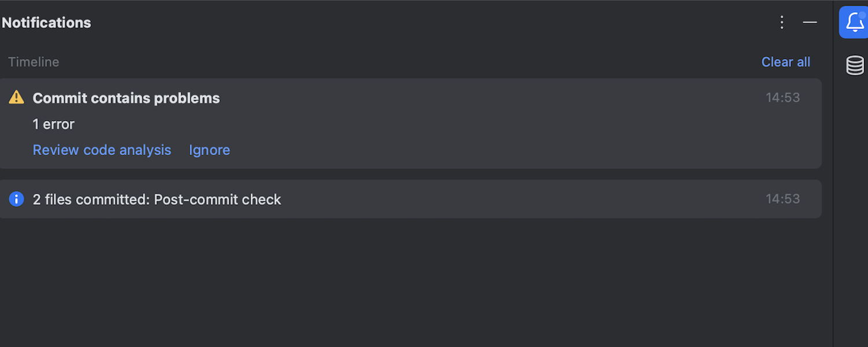The width and height of the screenshot is (868, 347).
Task: Select the 'Commit contains problems' heading
Action: pos(126,98)
